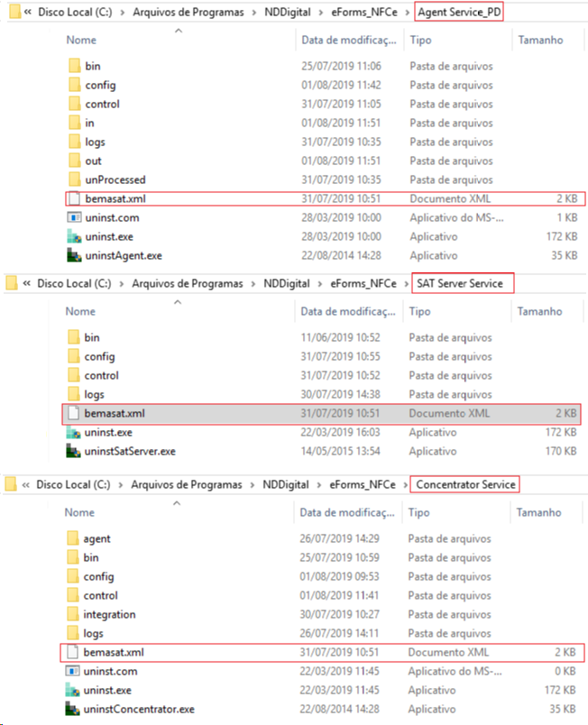Click uninst.exe installer icon in SAT Server Service
The width and height of the screenshot is (588, 725).
coord(73,432)
